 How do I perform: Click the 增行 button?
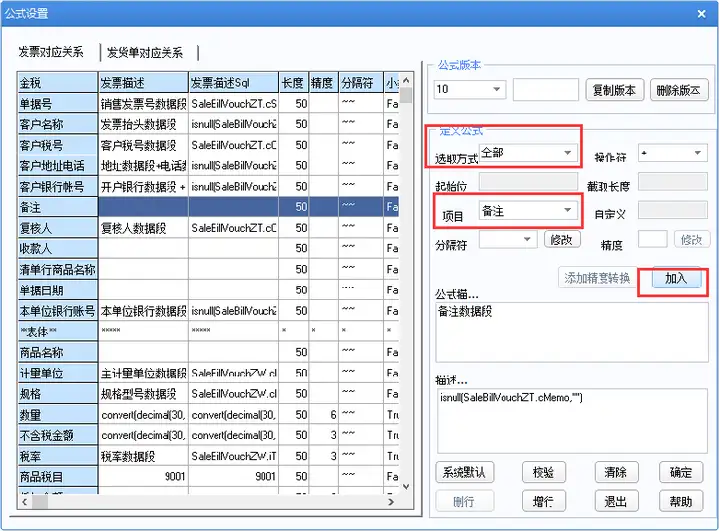[544, 501]
